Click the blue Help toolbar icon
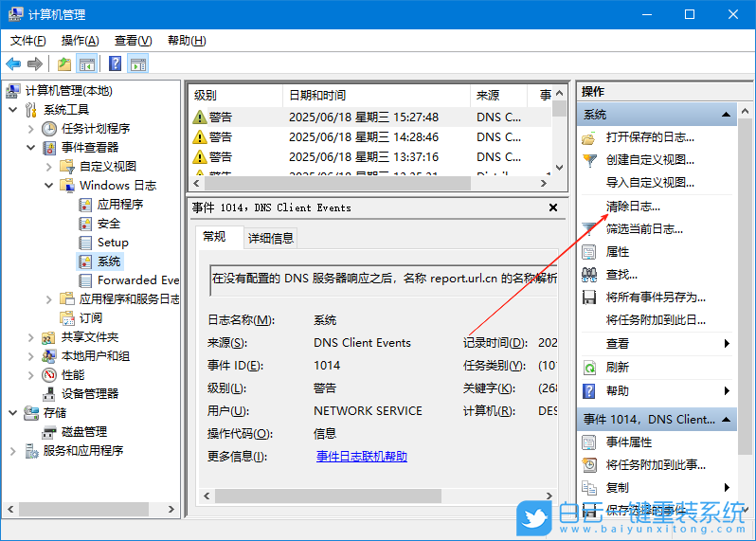 (116, 63)
